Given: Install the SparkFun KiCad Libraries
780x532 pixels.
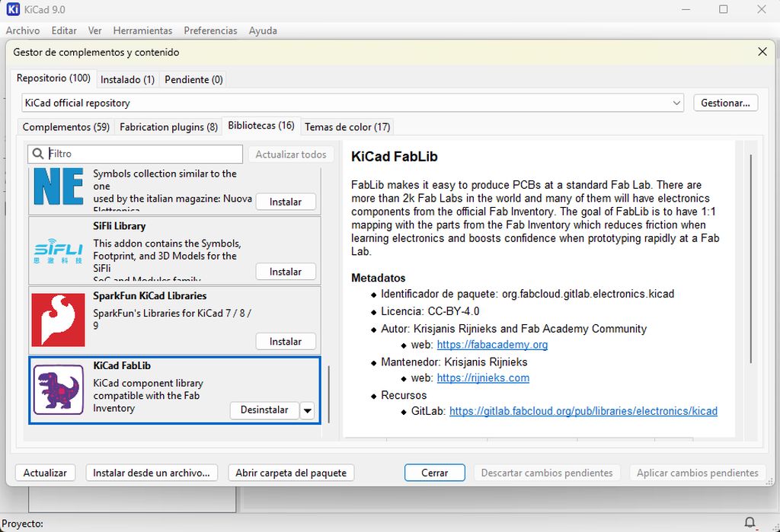Looking at the screenshot, I should tap(286, 342).
